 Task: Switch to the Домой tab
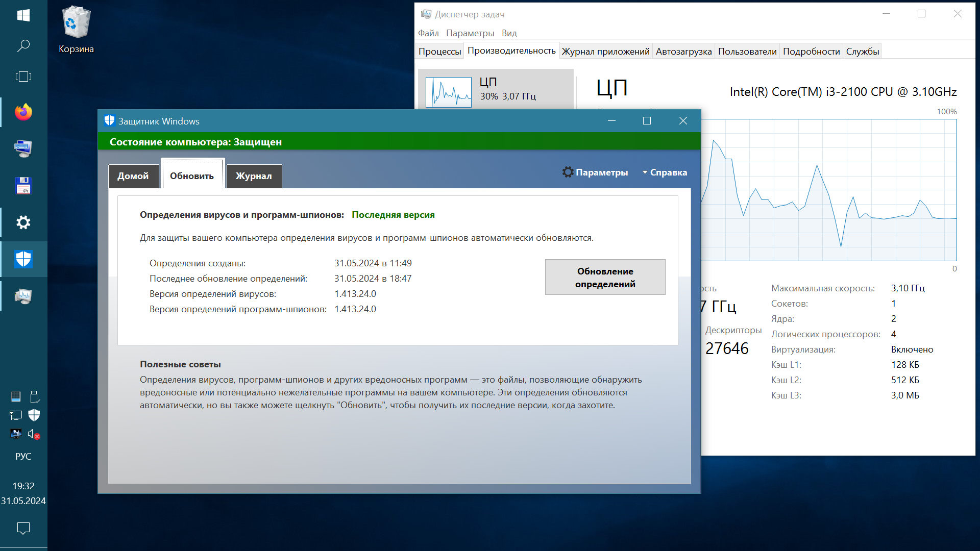pyautogui.click(x=133, y=176)
